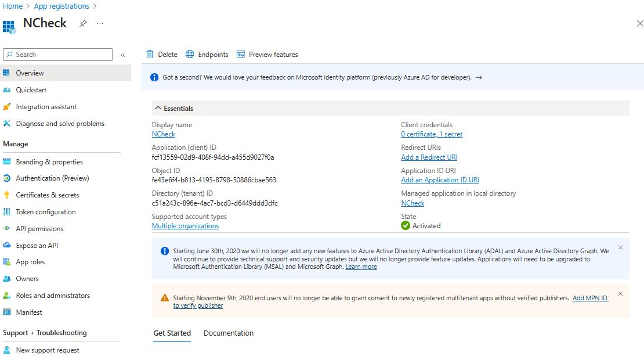Image resolution: width=644 pixels, height=356 pixels.
Task: Click the Delete trash icon in toolbar
Action: tap(150, 55)
